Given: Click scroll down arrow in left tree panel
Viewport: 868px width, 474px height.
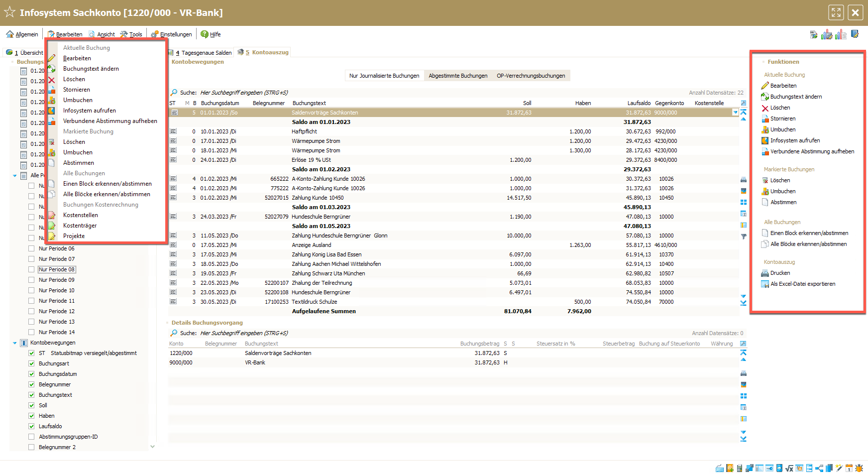Looking at the screenshot, I should (152, 447).
